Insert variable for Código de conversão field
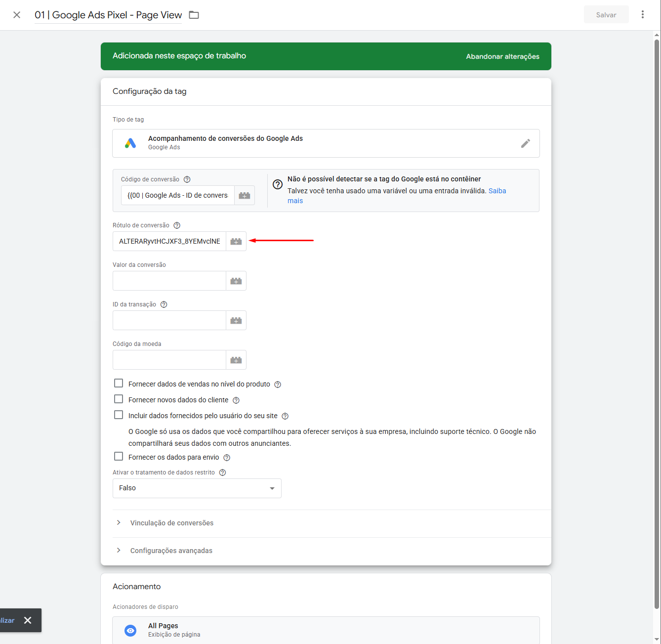 click(x=245, y=195)
